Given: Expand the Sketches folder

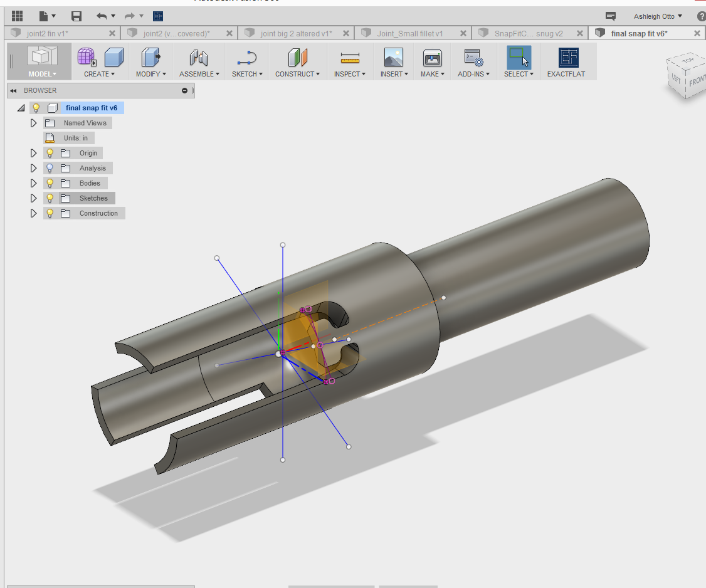Looking at the screenshot, I should 33,198.
